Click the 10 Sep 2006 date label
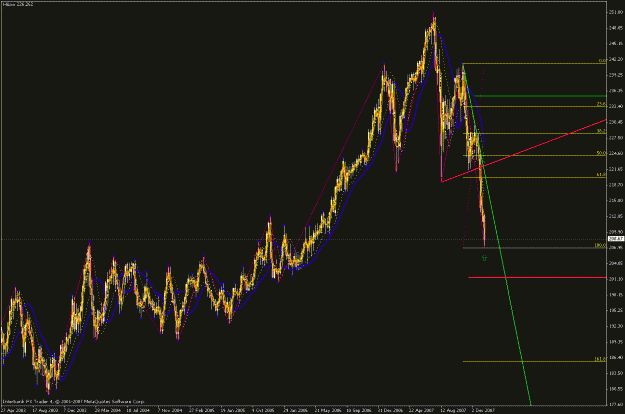 click(x=358, y=410)
